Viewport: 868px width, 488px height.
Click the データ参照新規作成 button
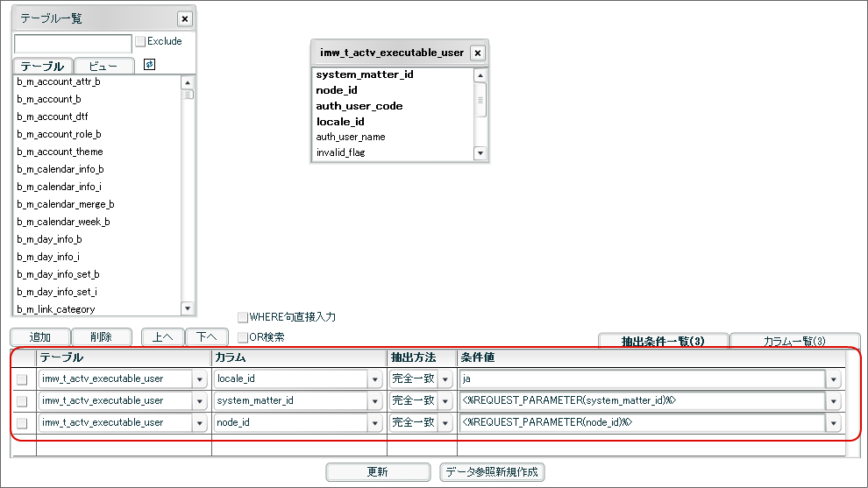click(492, 472)
